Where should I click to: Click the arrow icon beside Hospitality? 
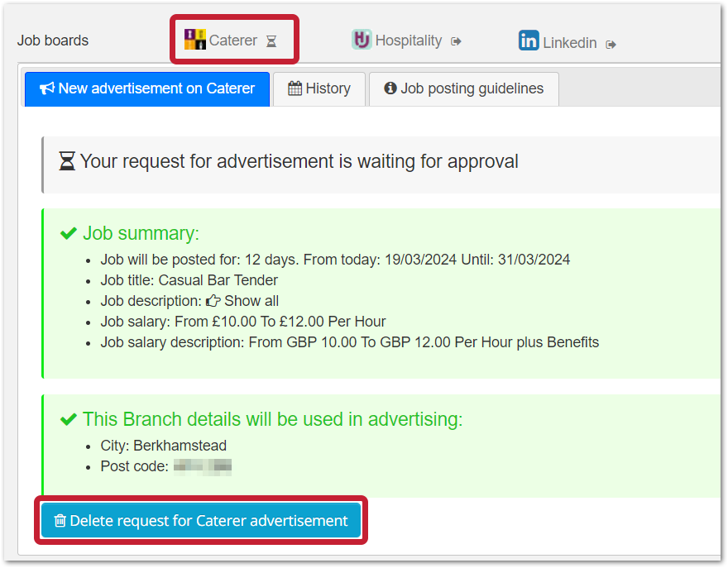(456, 41)
